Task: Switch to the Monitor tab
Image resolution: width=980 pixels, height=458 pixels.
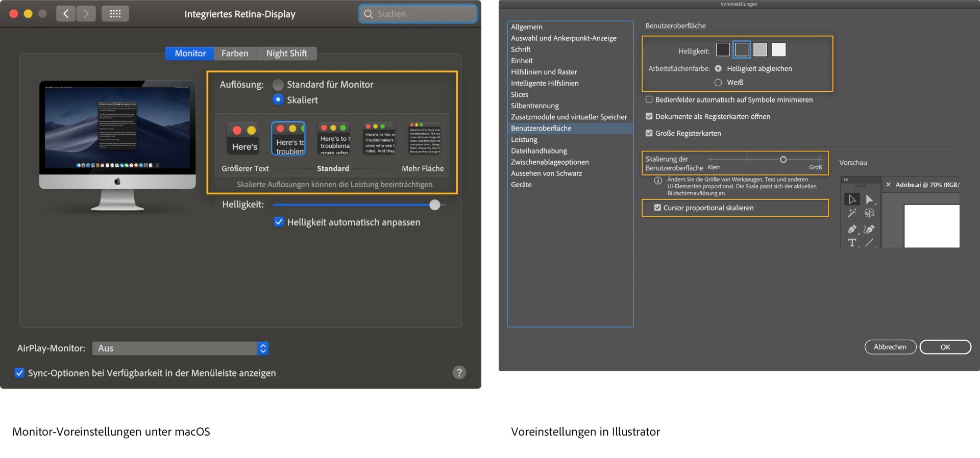Action: 190,53
